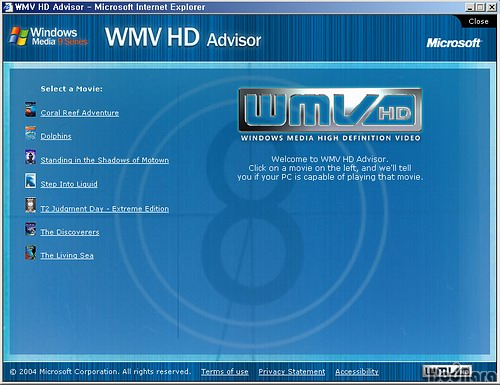The height and width of the screenshot is (385, 500).
Task: Click the Windows Media 9 Series logo
Action: [x=49, y=36]
